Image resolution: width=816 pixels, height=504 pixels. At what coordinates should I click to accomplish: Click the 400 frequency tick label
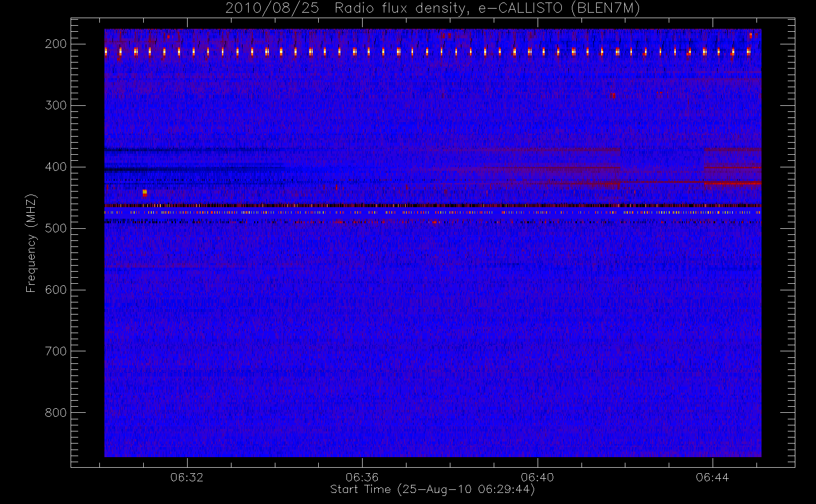pyautogui.click(x=56, y=167)
